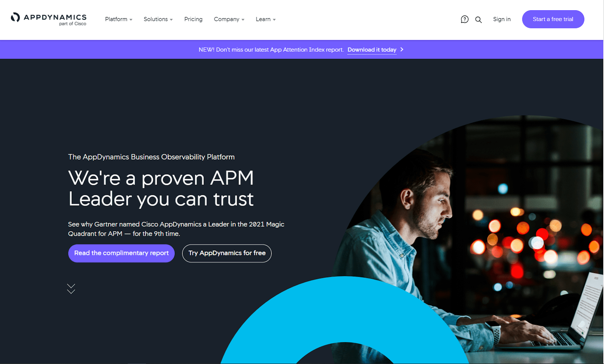Open the help chat bubble icon

click(x=465, y=19)
